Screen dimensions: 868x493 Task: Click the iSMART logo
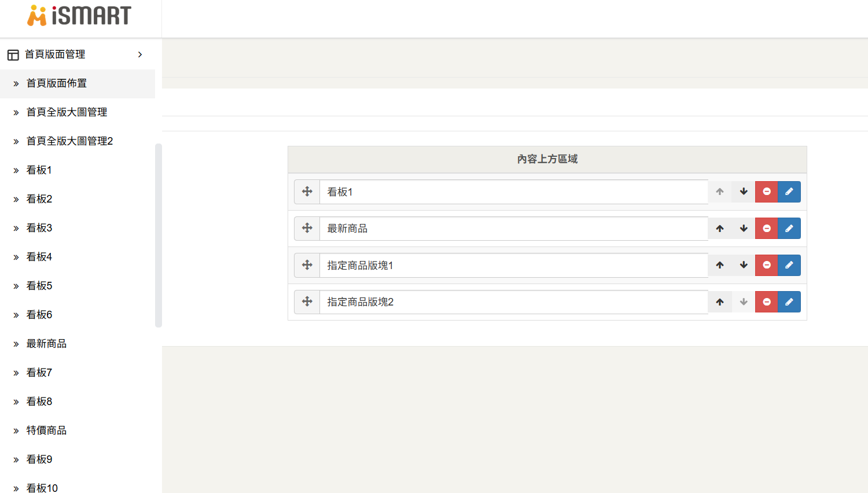pyautogui.click(x=79, y=16)
